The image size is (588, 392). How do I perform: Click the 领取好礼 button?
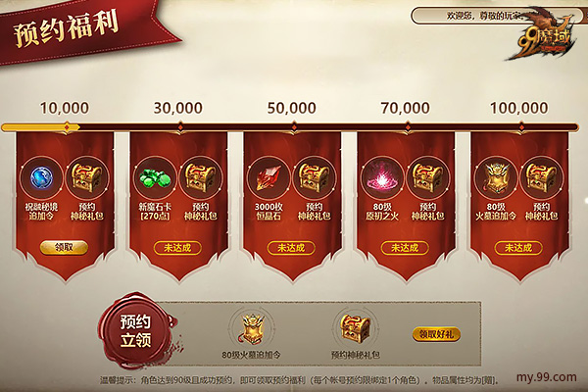[436, 334]
